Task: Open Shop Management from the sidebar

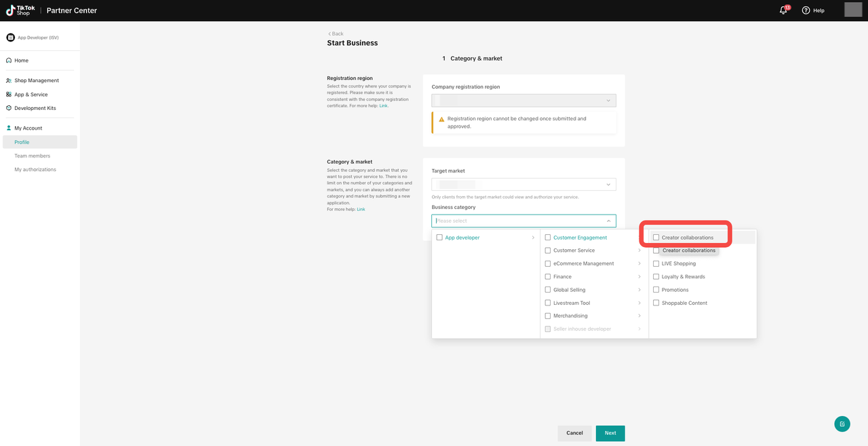Action: coord(37,80)
